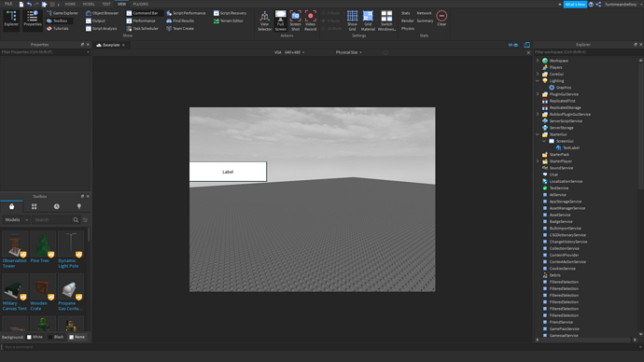Select Black toolbox background
The image size is (644, 362).
click(x=56, y=337)
